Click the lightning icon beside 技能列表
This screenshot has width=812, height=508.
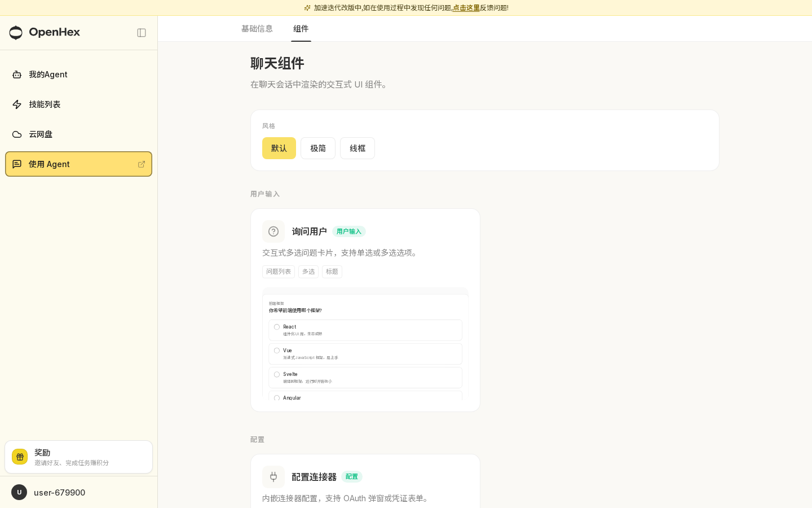(x=17, y=104)
